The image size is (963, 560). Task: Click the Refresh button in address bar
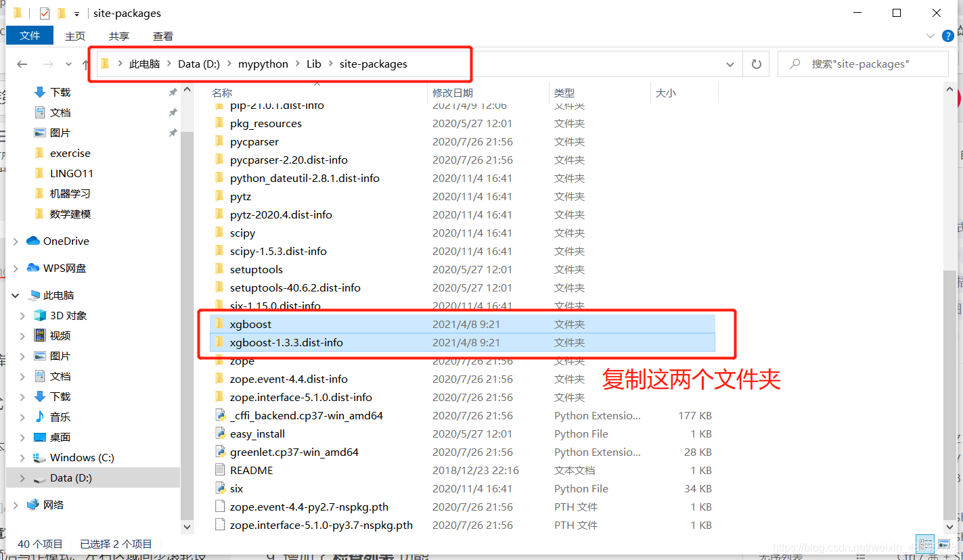(x=756, y=64)
